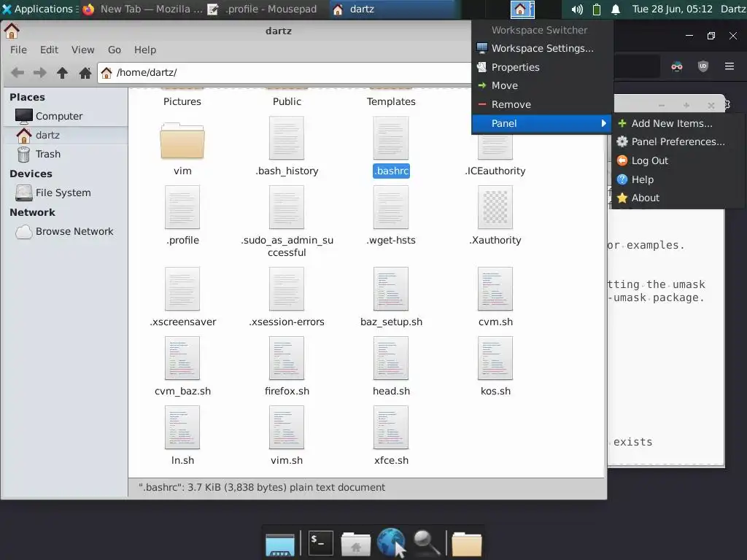Select the ln.sh script icon
The height and width of the screenshot is (560, 747).
pyautogui.click(x=182, y=427)
